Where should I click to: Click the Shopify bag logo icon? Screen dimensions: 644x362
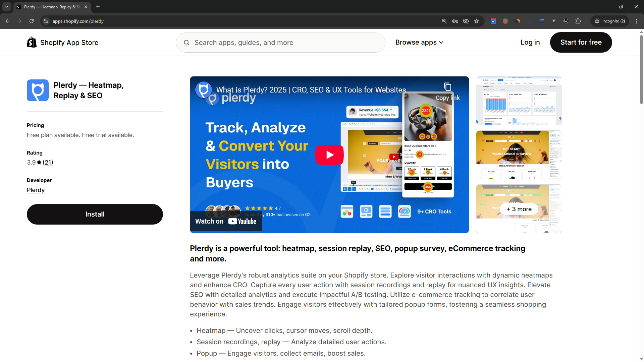32,42
